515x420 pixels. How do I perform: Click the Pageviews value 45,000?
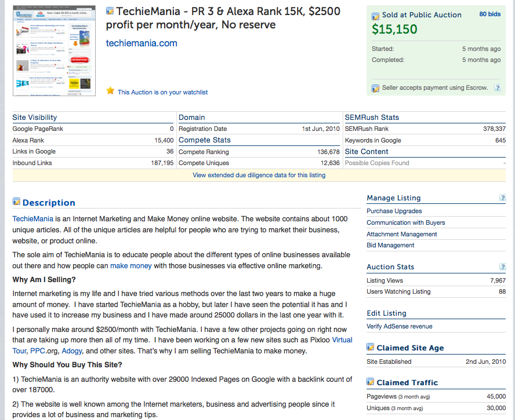(x=496, y=396)
